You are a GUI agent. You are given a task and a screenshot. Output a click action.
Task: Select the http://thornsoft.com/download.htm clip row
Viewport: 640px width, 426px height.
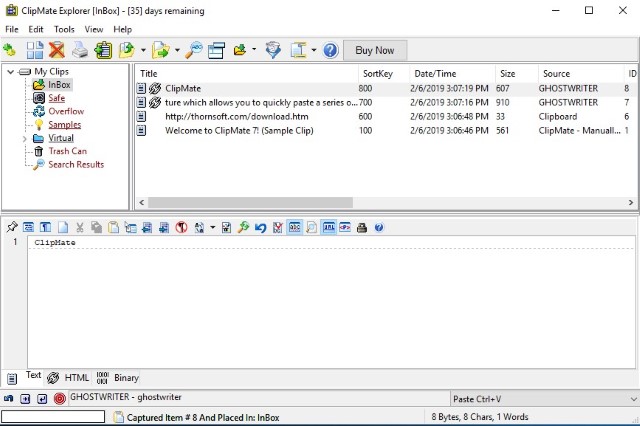pyautogui.click(x=386, y=117)
